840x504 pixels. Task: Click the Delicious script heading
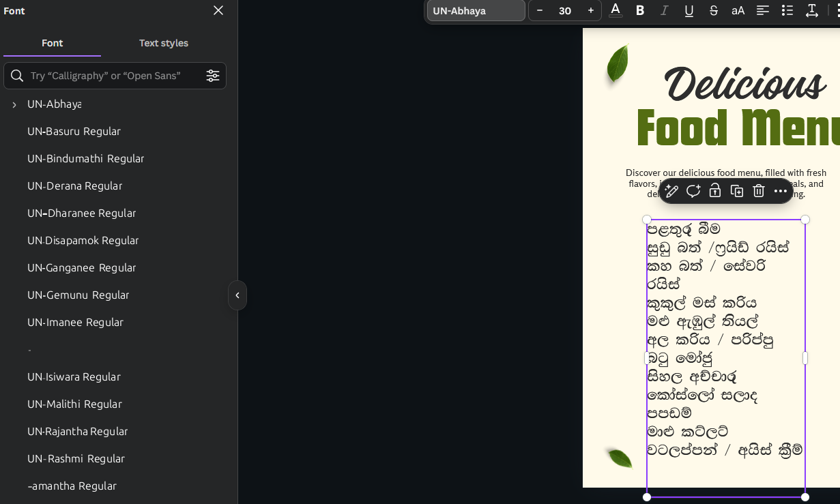745,84
